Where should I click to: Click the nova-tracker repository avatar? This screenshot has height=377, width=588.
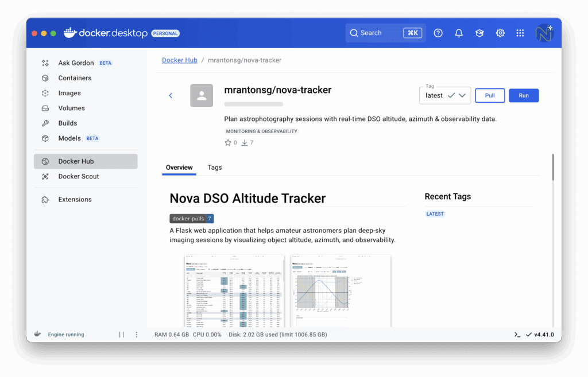tap(202, 96)
